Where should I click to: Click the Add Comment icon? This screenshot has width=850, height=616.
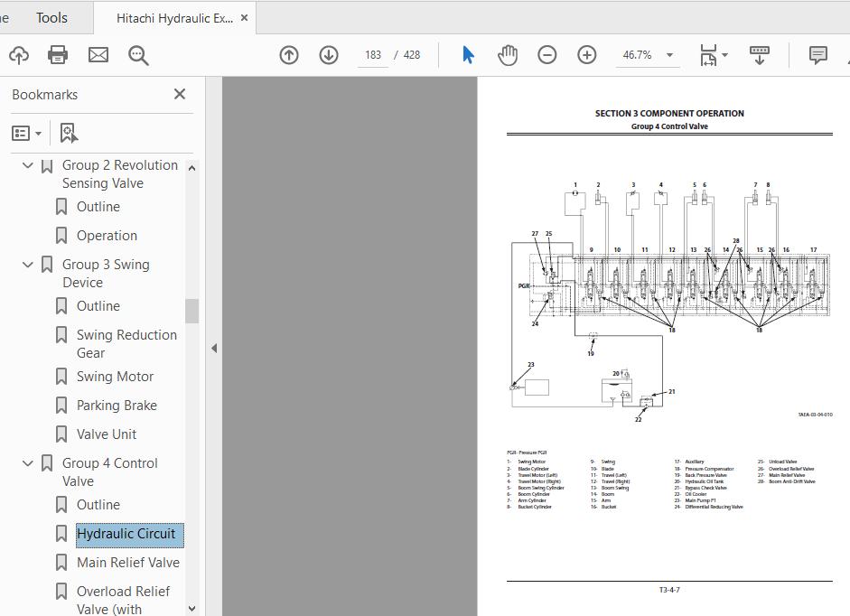[817, 54]
